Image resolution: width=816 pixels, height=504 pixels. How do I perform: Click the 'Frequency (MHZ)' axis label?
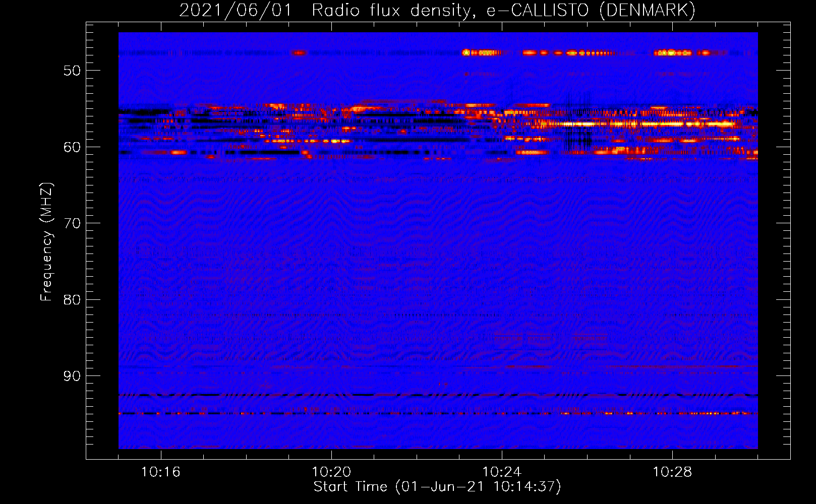pyautogui.click(x=46, y=242)
